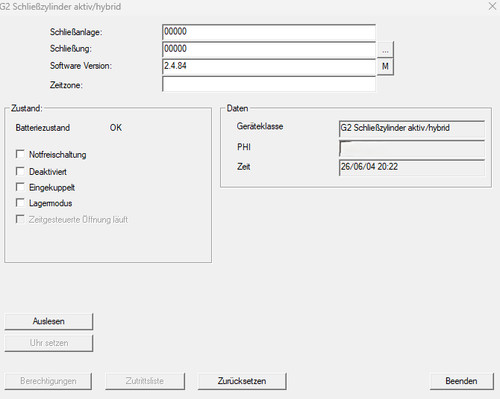Click the PHI label
Image resolution: width=500 pixels, height=399 pixels.
244,147
